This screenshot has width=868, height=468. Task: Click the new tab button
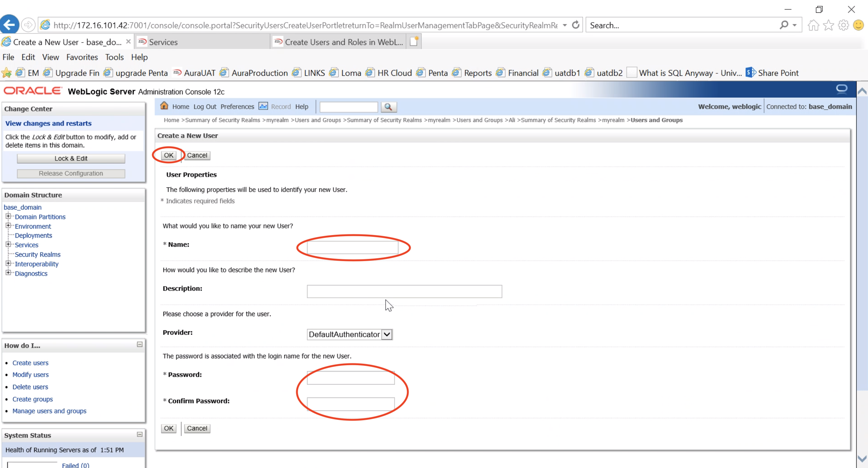[x=414, y=42]
